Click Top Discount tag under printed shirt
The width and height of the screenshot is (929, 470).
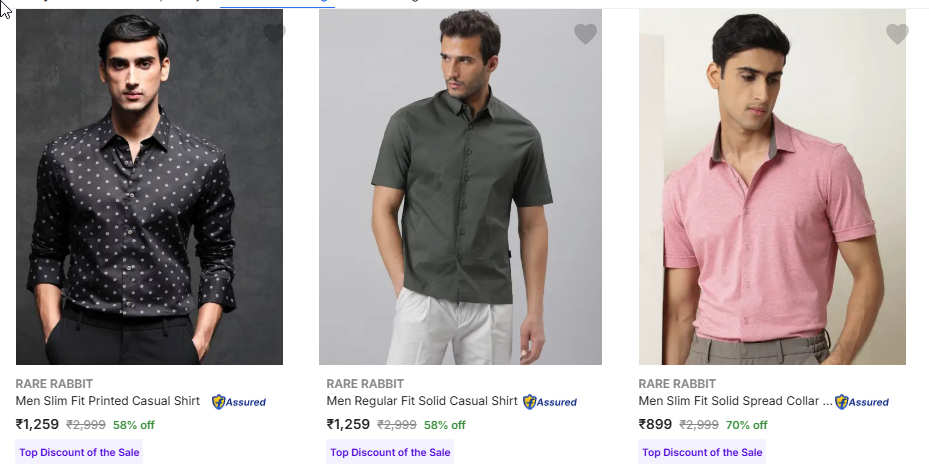click(79, 452)
